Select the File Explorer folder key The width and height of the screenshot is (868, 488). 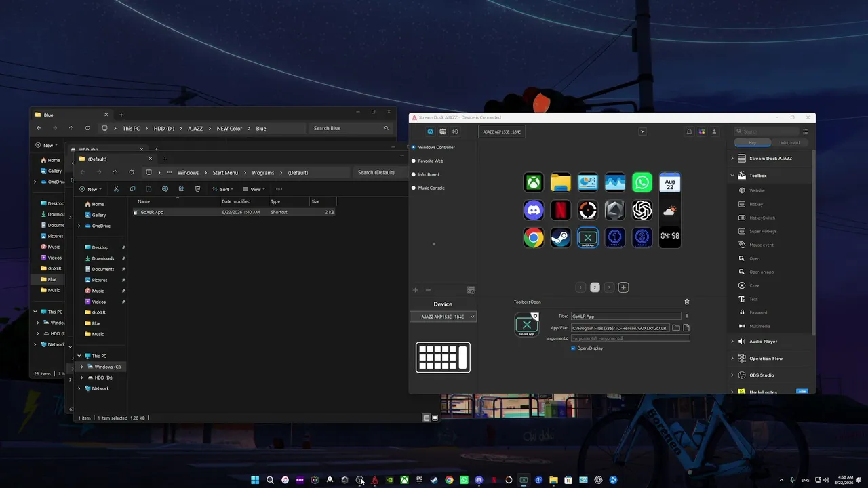(x=561, y=182)
